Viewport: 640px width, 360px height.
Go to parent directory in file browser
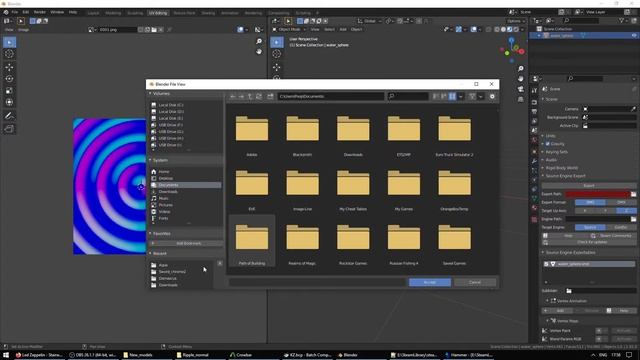pos(250,96)
